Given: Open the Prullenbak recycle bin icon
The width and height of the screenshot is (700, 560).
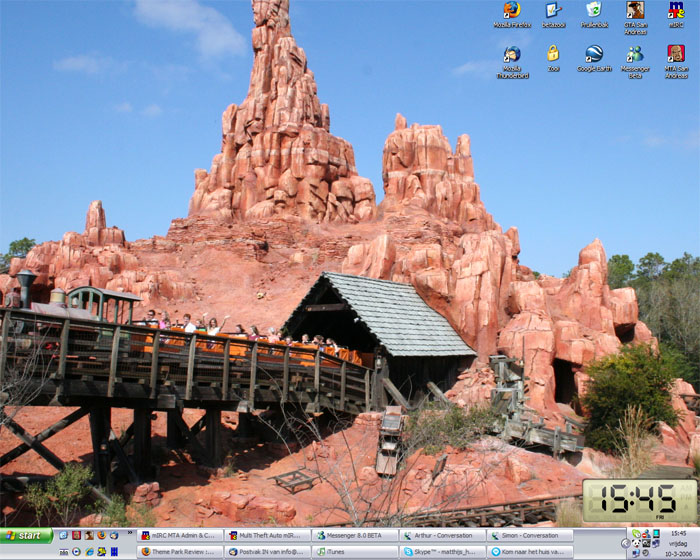Looking at the screenshot, I should (x=594, y=15).
